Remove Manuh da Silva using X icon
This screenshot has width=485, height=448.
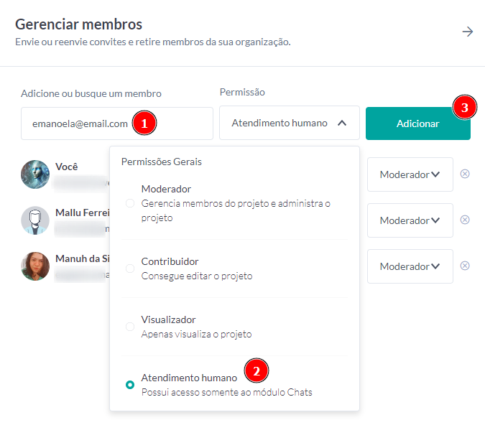coord(465,266)
